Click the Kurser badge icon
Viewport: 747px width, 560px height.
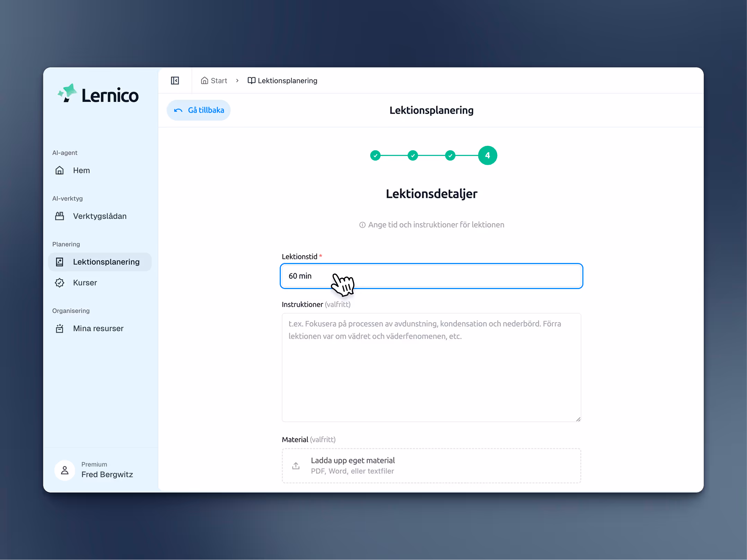(60, 282)
